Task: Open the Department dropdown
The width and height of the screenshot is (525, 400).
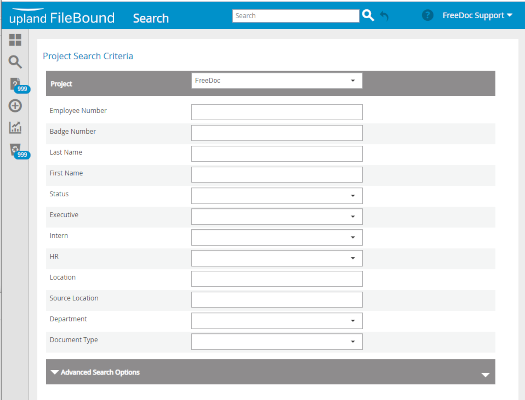Action: [277, 321]
